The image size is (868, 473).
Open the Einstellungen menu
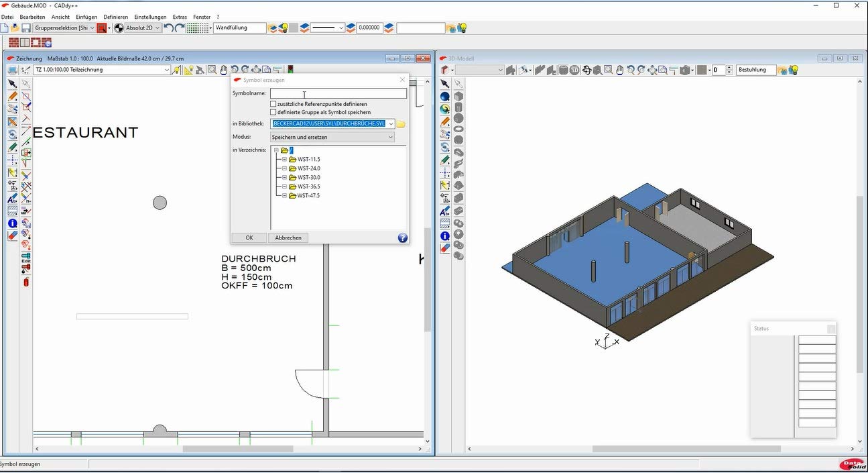pos(150,17)
